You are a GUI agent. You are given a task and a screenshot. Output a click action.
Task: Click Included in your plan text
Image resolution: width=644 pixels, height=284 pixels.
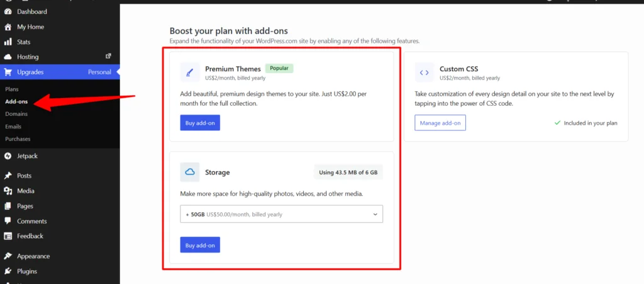(590, 123)
